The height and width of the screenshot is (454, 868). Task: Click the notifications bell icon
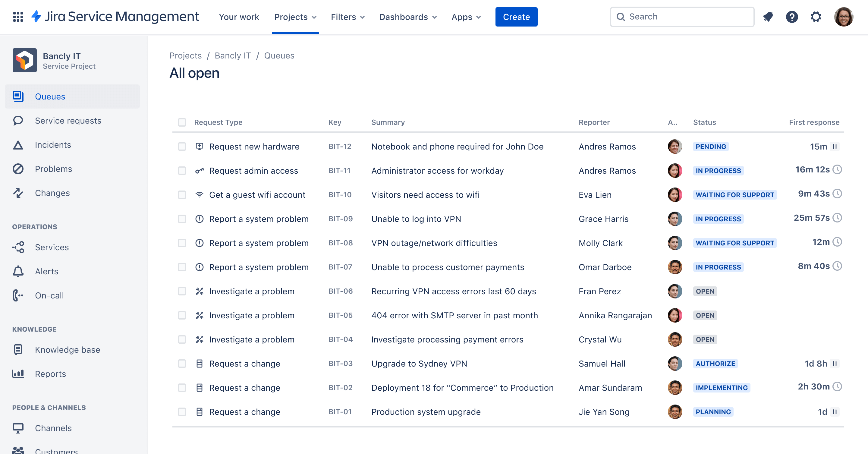(x=768, y=17)
